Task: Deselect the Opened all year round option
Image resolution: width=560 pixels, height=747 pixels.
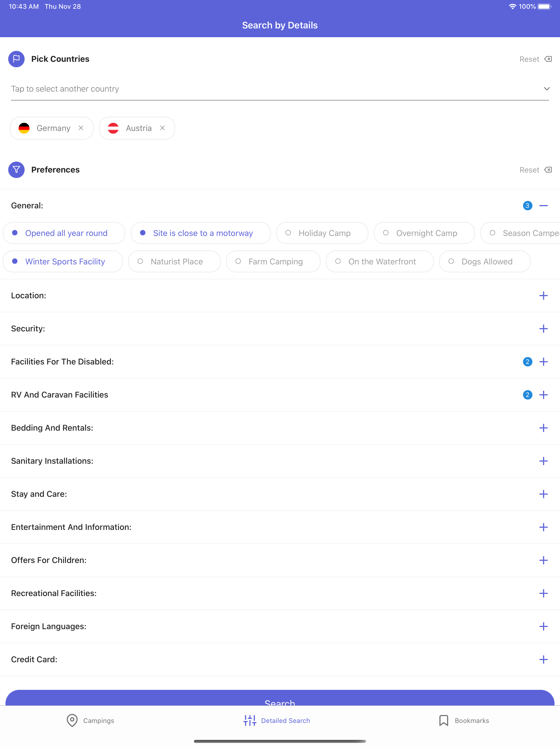Action: (63, 233)
